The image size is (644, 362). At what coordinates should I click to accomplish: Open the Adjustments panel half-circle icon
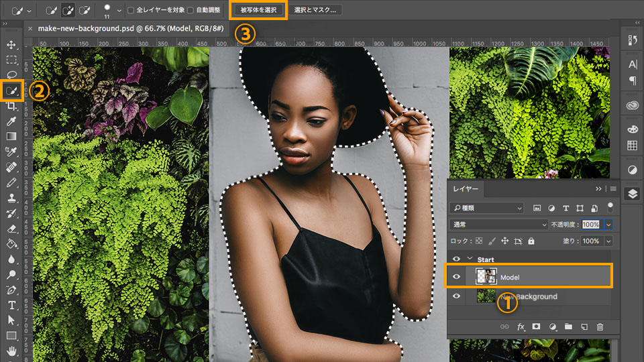(633, 170)
